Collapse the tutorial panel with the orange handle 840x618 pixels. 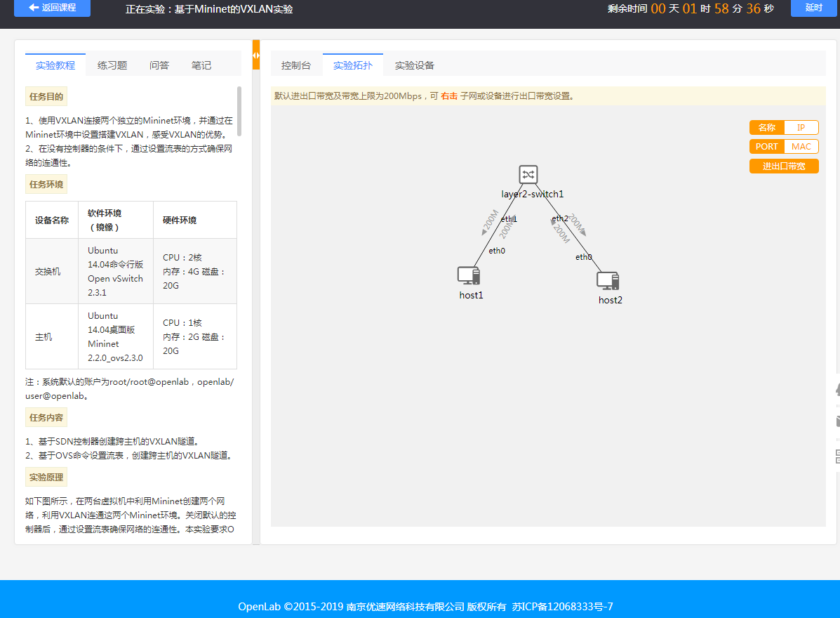(x=256, y=55)
